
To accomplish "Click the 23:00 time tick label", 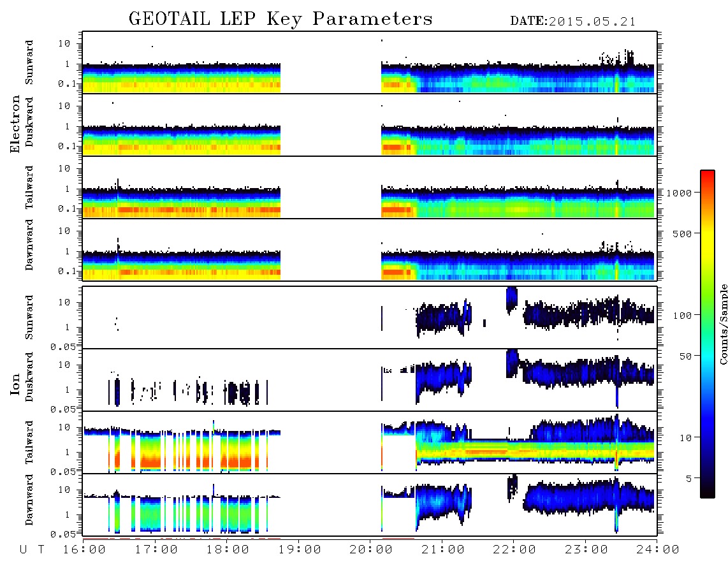I will pyautogui.click(x=586, y=550).
